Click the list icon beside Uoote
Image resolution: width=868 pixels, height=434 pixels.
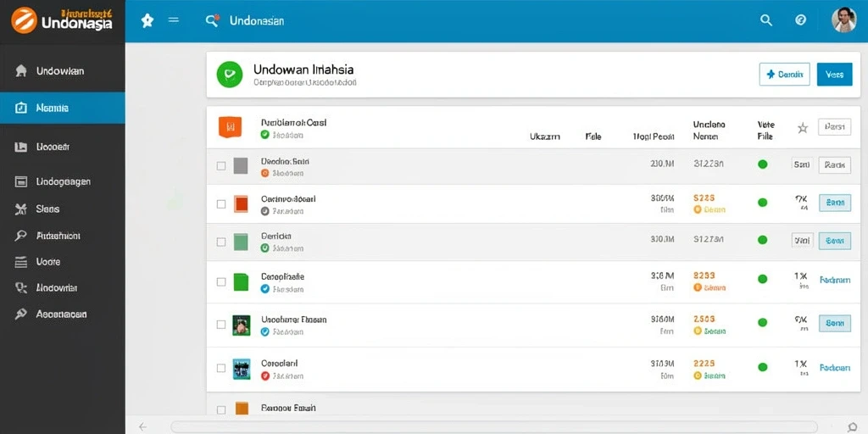(x=20, y=262)
